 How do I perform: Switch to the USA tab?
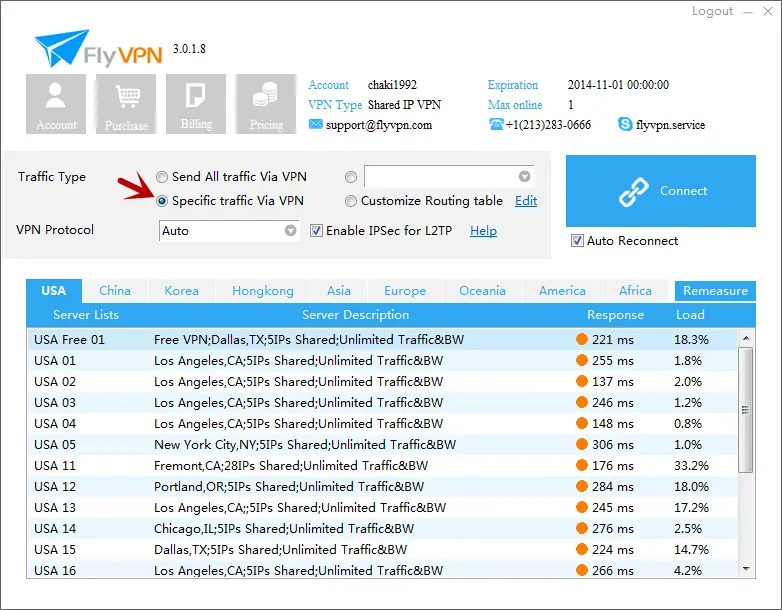click(x=54, y=291)
